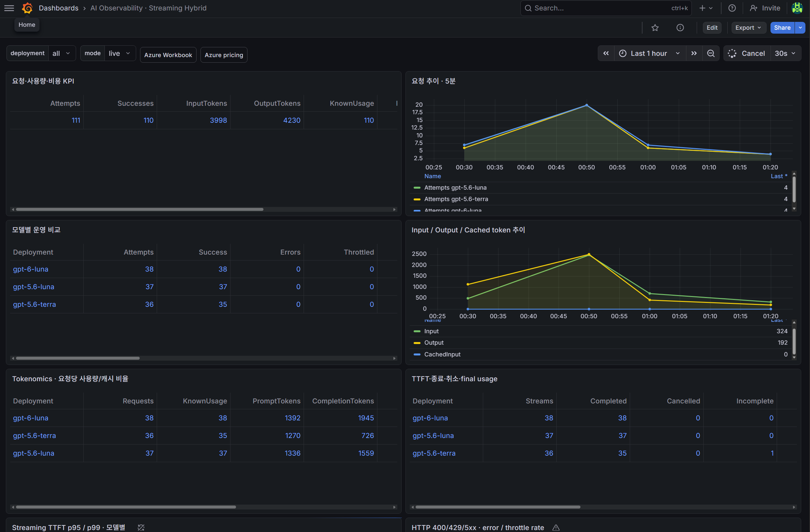Click the yellow Output legend color swatch

click(417, 343)
